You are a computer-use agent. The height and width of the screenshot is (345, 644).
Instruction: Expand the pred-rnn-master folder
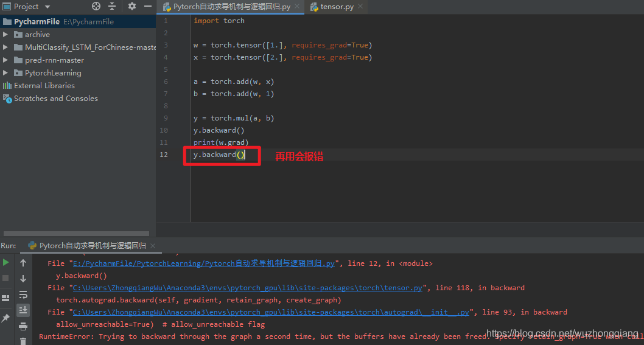(x=5, y=60)
